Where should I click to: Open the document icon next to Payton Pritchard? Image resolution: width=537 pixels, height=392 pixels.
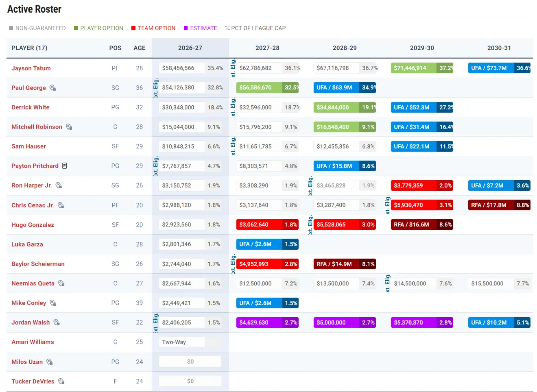[65, 166]
